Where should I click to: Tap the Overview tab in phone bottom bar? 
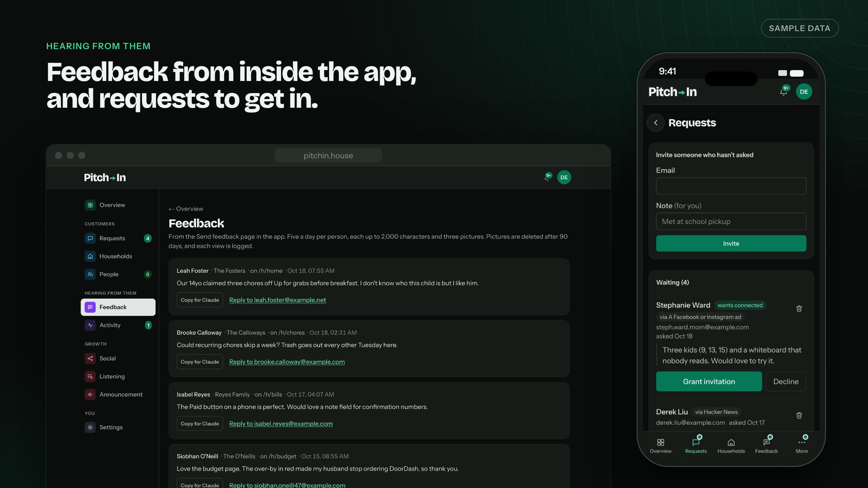click(660, 446)
